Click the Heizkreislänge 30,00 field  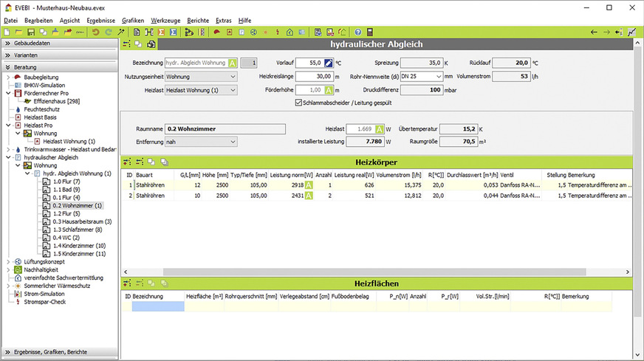[314, 76]
